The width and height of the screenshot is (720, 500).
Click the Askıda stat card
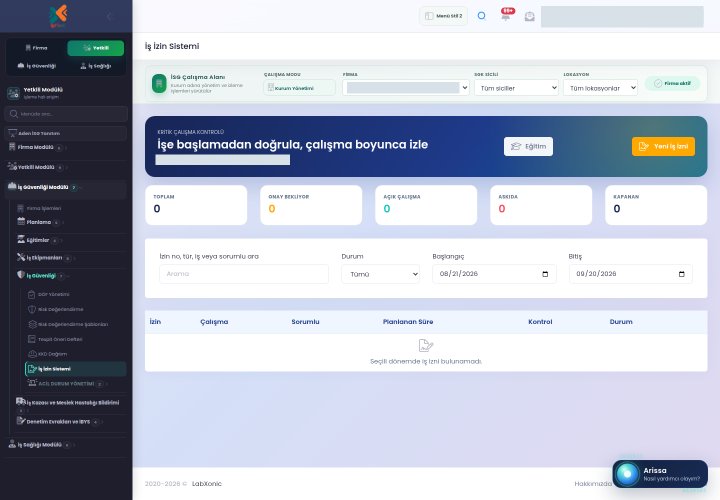(541, 205)
